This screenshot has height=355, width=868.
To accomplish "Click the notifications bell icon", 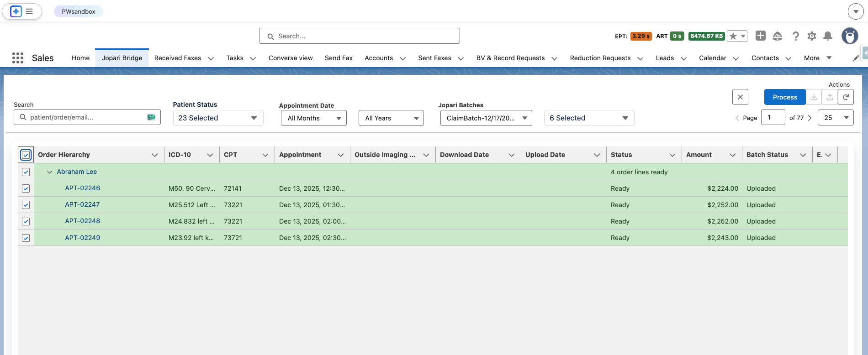I will tap(827, 36).
